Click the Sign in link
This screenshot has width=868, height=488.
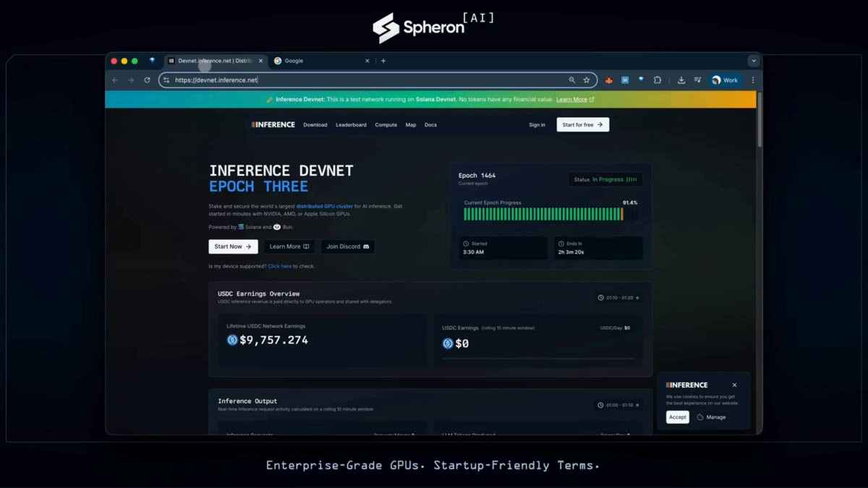click(537, 125)
